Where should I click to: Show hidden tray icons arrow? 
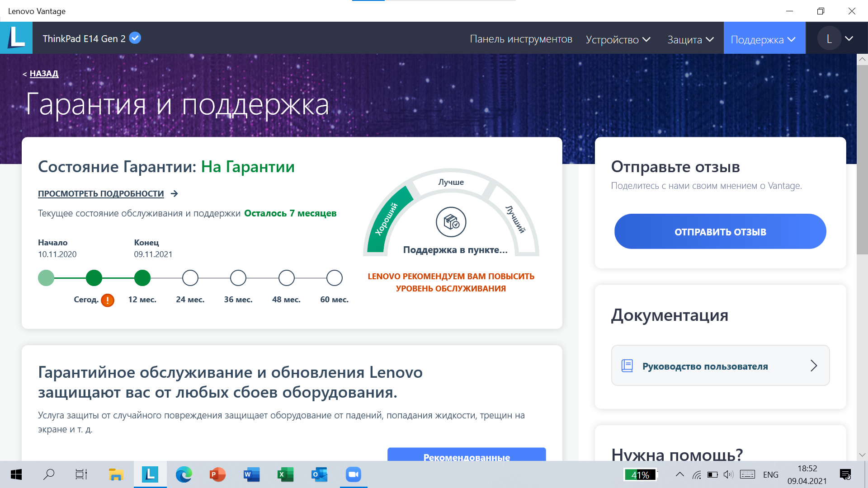pos(679,474)
